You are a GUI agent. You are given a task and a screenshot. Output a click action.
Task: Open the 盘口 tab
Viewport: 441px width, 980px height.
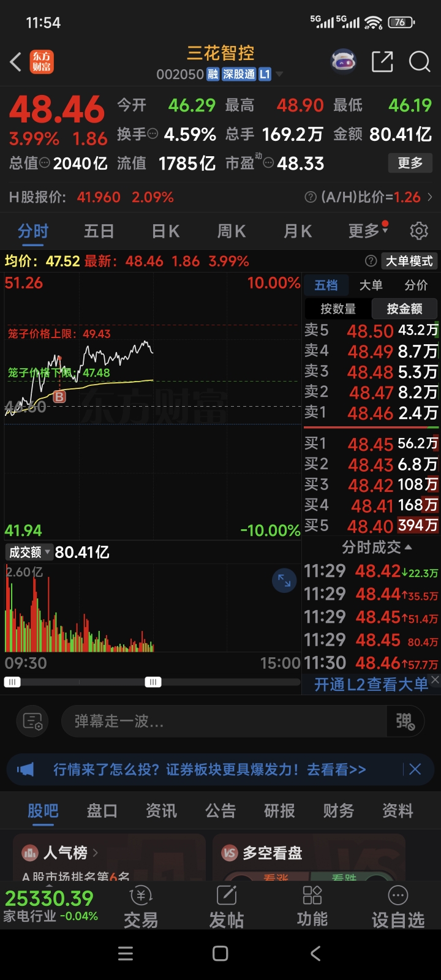click(102, 810)
